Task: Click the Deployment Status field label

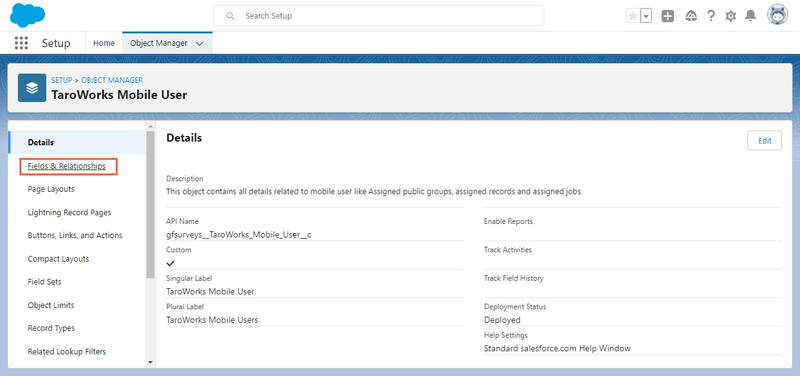Action: (x=515, y=307)
